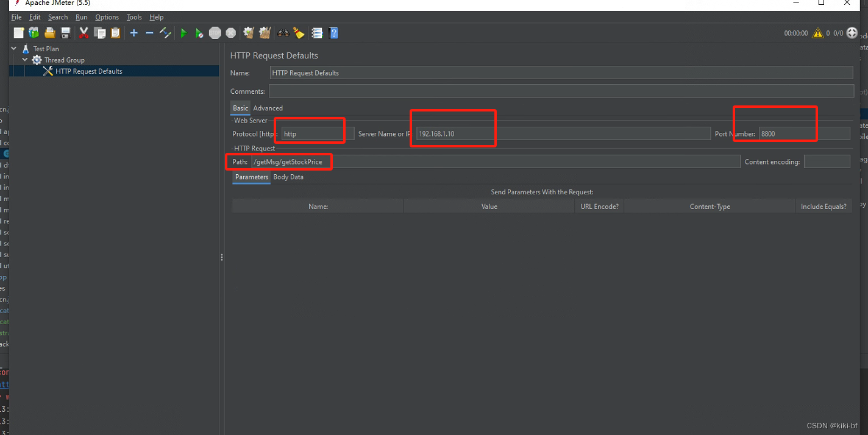Open Help with question mark icon
The width and height of the screenshot is (868, 435).
333,33
